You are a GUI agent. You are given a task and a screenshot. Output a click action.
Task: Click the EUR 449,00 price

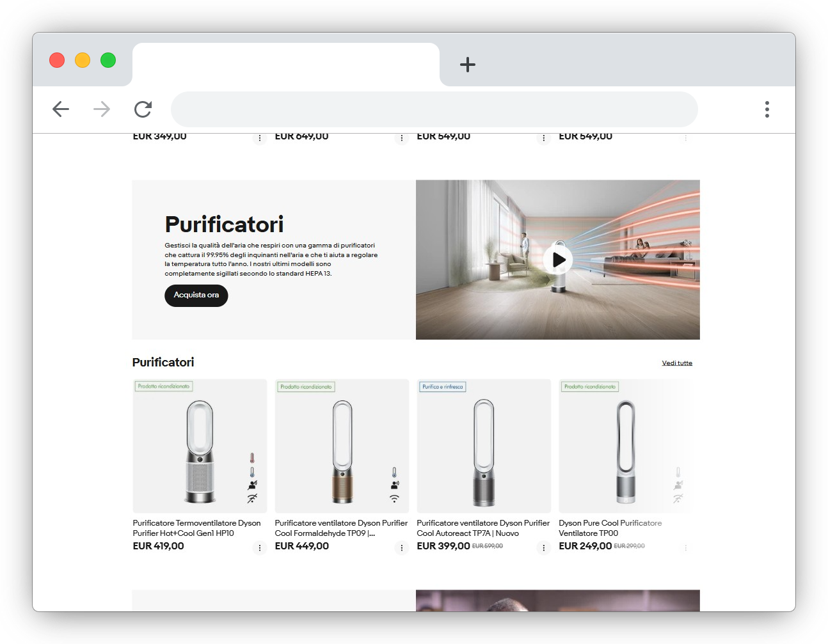point(301,546)
